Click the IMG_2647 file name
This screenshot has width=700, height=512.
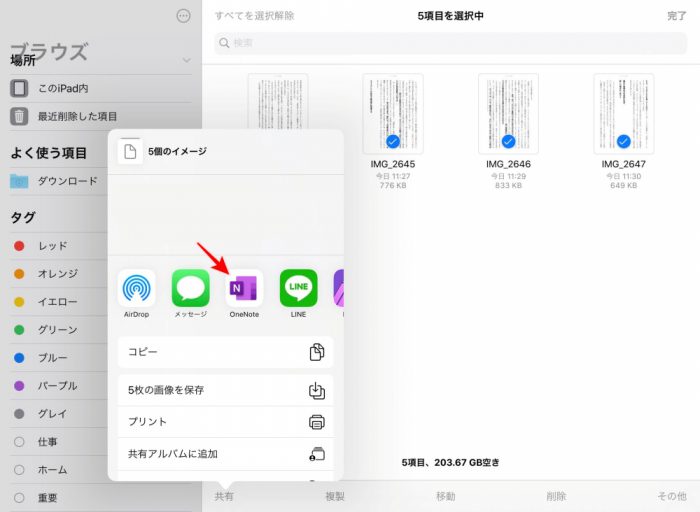[624, 164]
